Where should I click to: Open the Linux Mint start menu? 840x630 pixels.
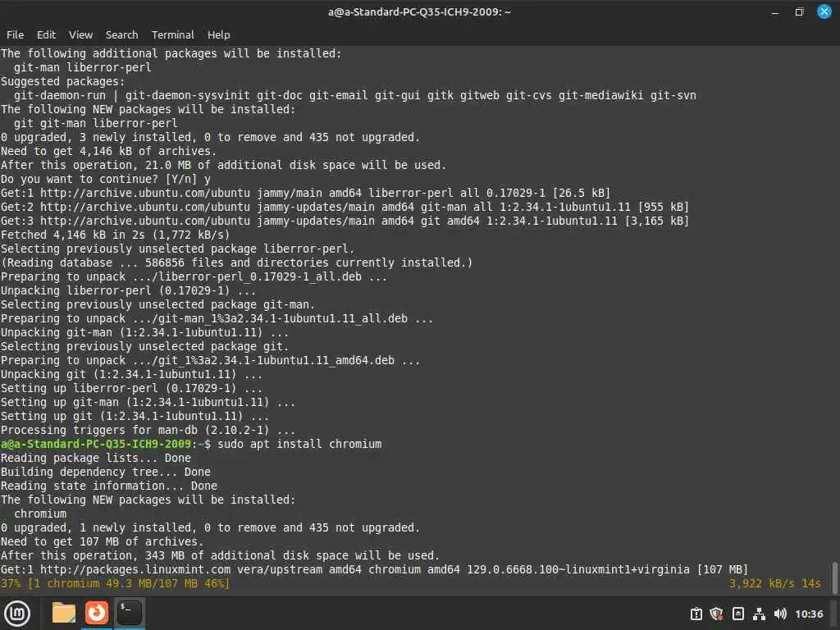point(17,613)
